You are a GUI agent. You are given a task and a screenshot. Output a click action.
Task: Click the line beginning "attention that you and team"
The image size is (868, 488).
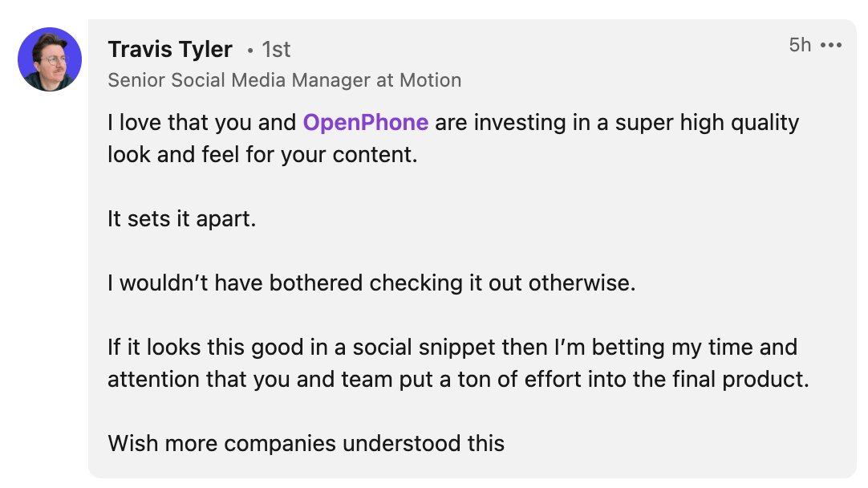(458, 380)
